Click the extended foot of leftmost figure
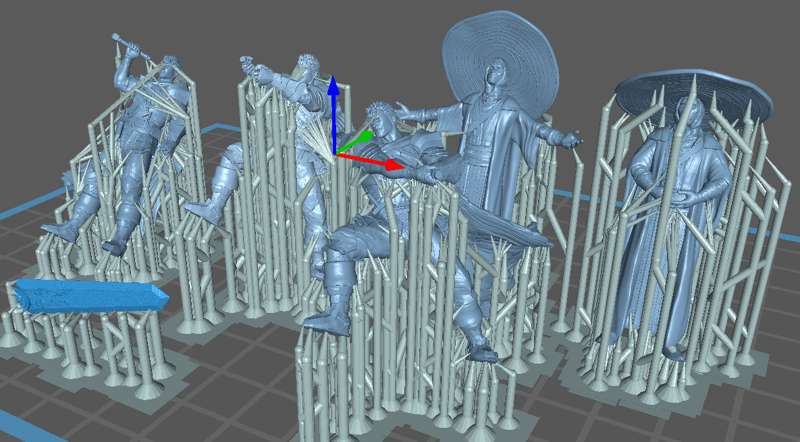 60,230
